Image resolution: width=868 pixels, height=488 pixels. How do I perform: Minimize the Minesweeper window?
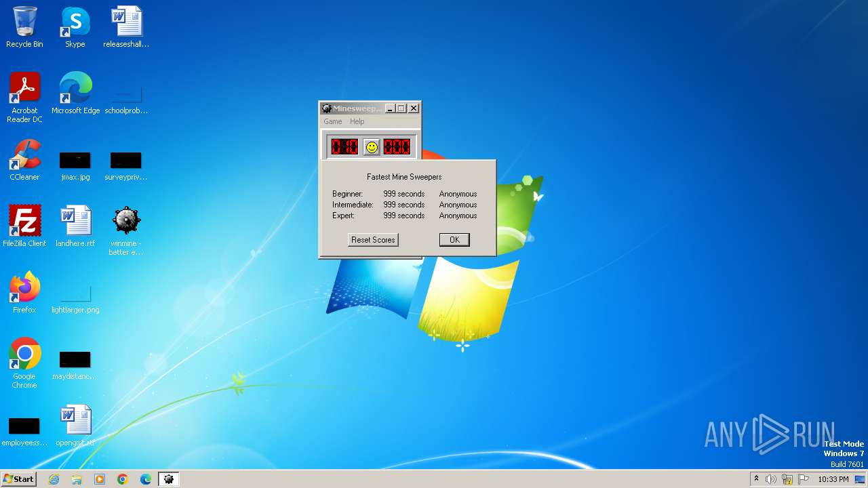point(390,108)
